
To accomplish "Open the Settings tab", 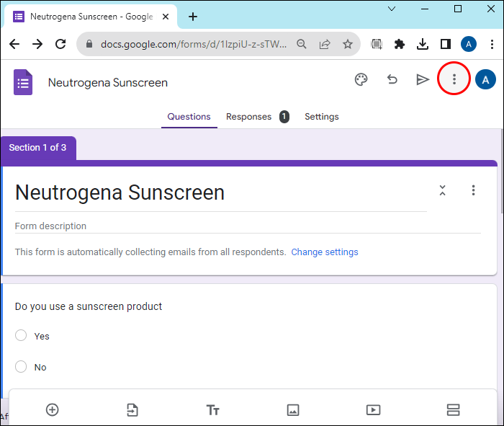I will [x=322, y=117].
